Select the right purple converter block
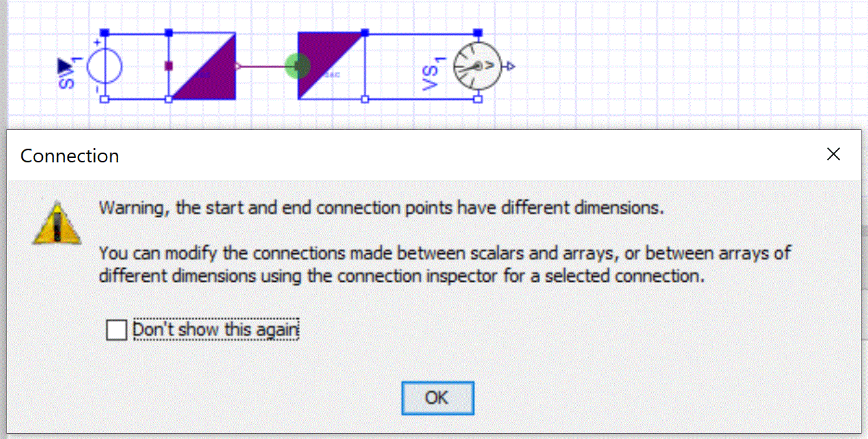The image size is (868, 439). tap(330, 66)
